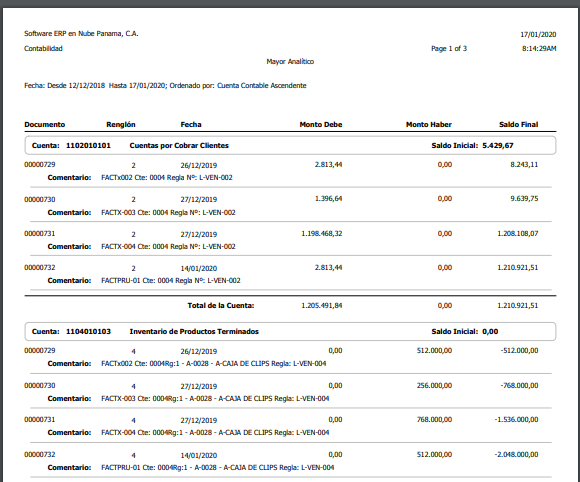Click the Fecha column header

(x=191, y=124)
